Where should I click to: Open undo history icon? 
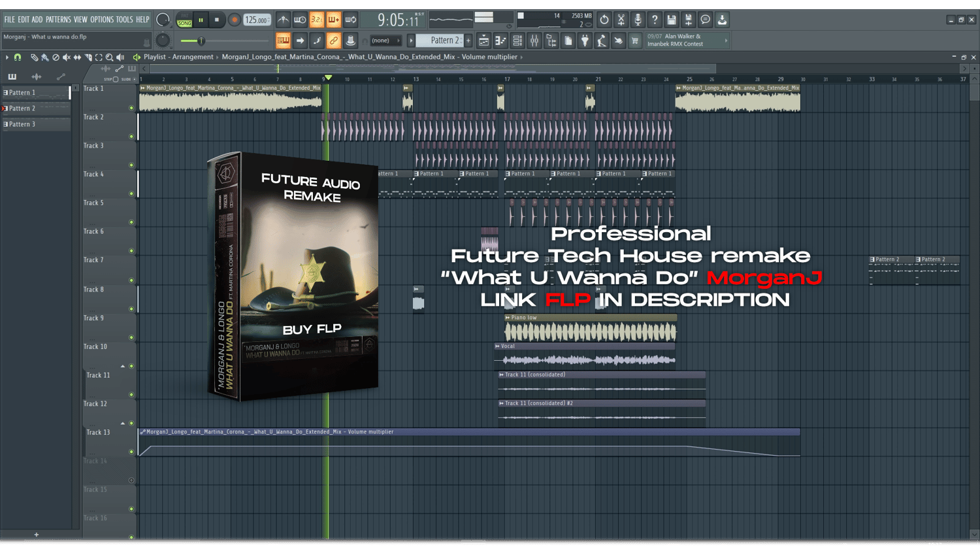pos(604,20)
